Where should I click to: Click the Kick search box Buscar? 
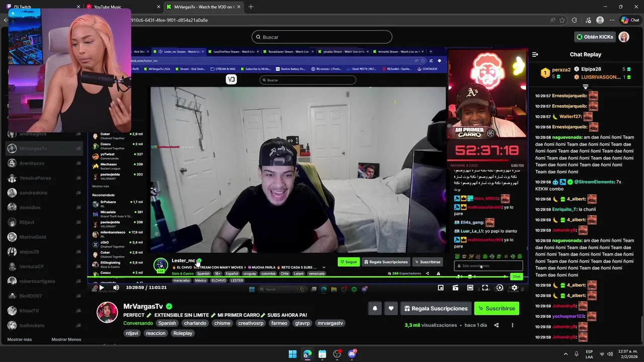(x=322, y=37)
